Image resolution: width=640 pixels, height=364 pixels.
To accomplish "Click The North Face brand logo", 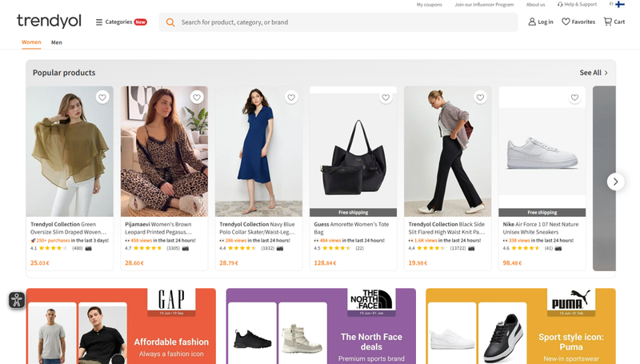I will coord(371,299).
